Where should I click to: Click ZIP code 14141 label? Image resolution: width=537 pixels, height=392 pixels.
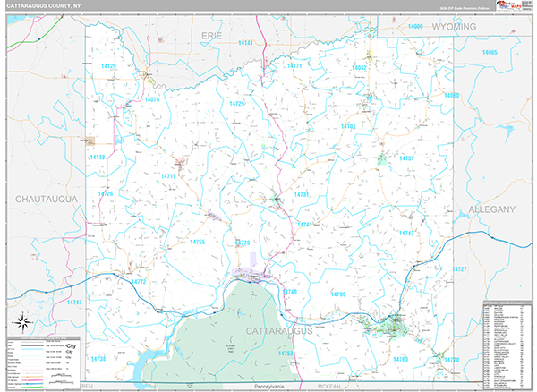click(x=246, y=43)
